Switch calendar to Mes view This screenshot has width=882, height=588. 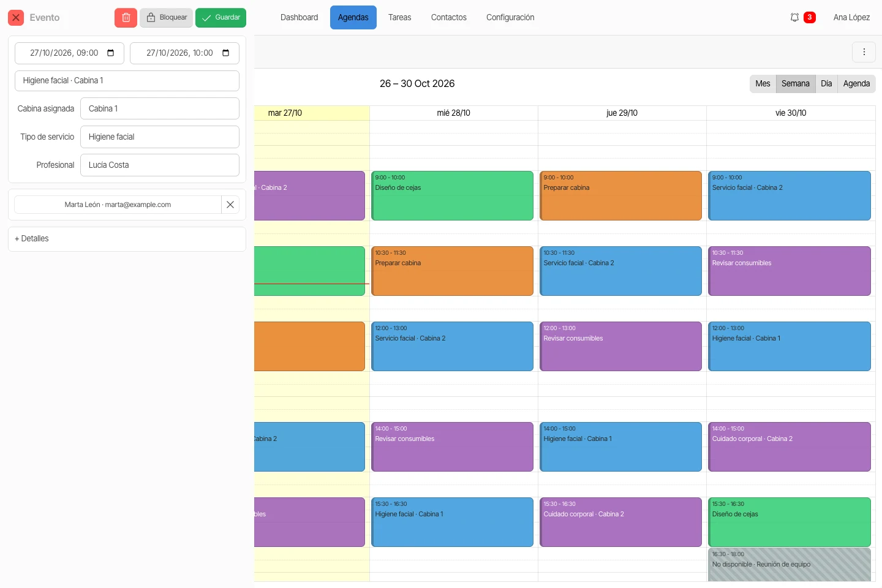click(763, 84)
